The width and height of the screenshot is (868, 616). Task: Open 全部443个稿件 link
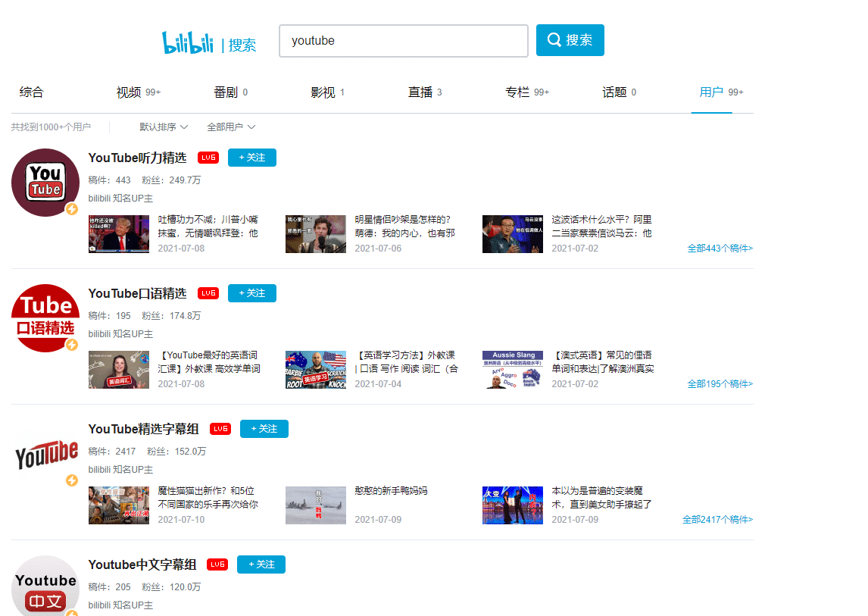(720, 249)
